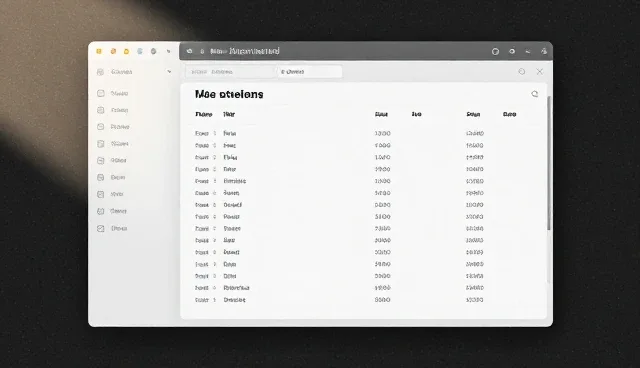Click the vertical scrollbar thumb of the table
Viewport: 640px width, 368px height.
click(x=549, y=163)
